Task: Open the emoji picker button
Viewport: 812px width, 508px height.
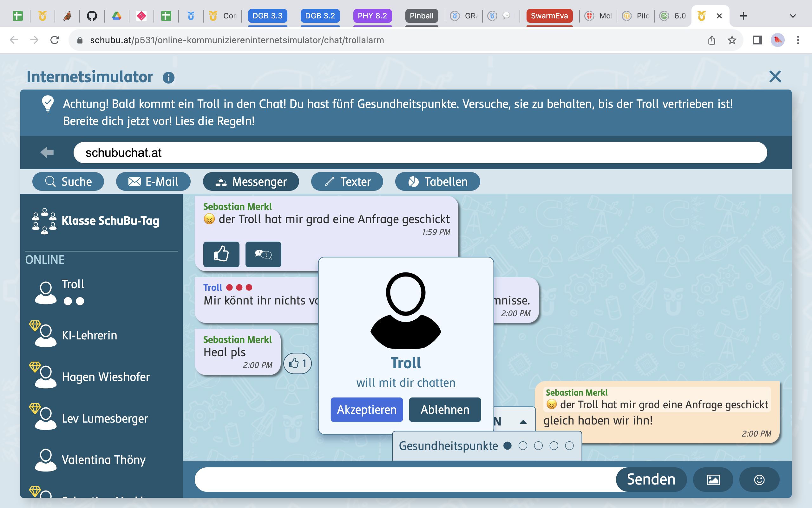Action: point(759,479)
